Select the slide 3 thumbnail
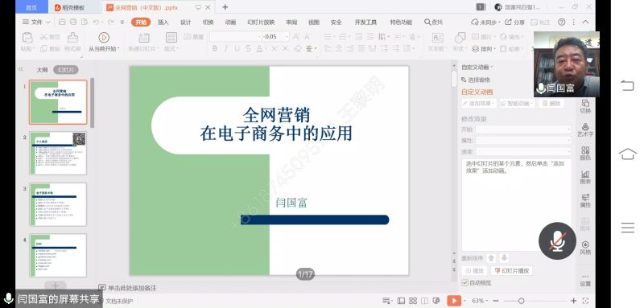This screenshot has height=308, width=644. click(x=58, y=204)
